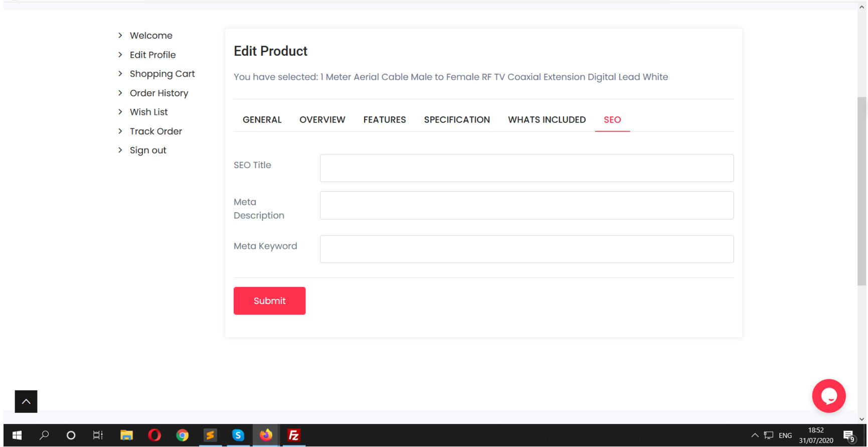Open File Explorer from taskbar

coord(126,435)
